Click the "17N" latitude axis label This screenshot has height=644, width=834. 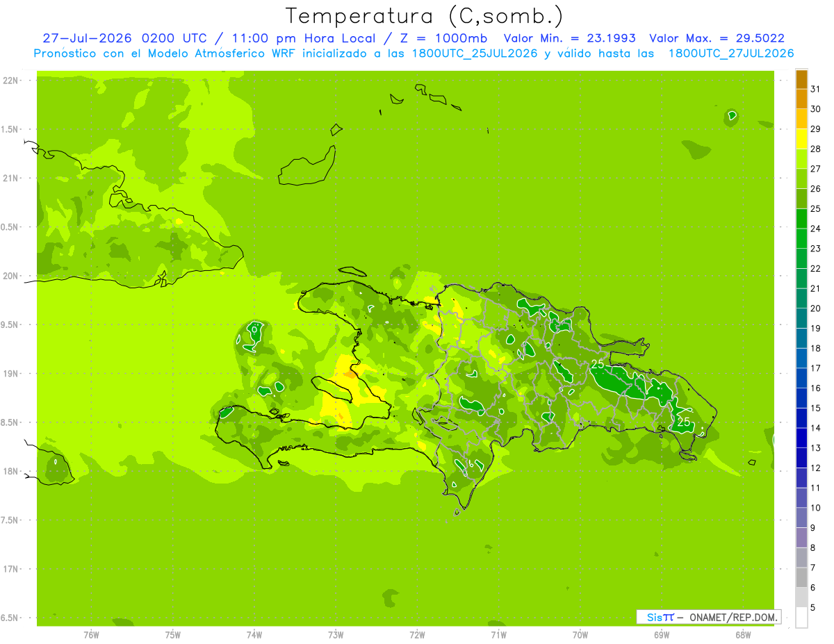(x=10, y=570)
